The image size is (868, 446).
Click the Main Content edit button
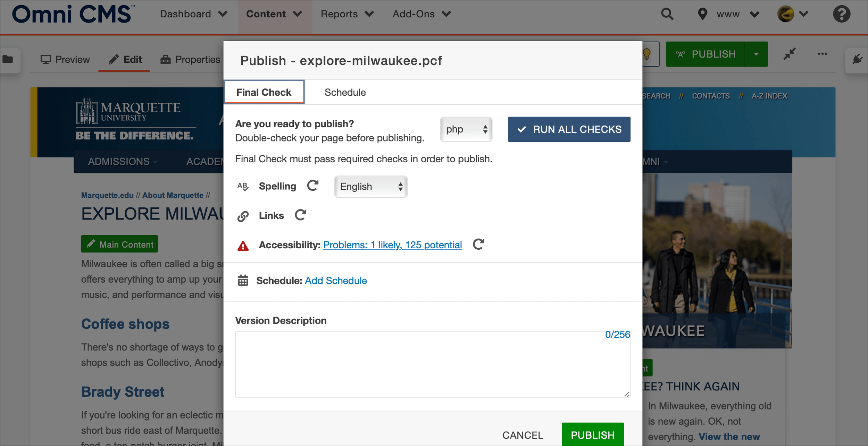(x=119, y=244)
